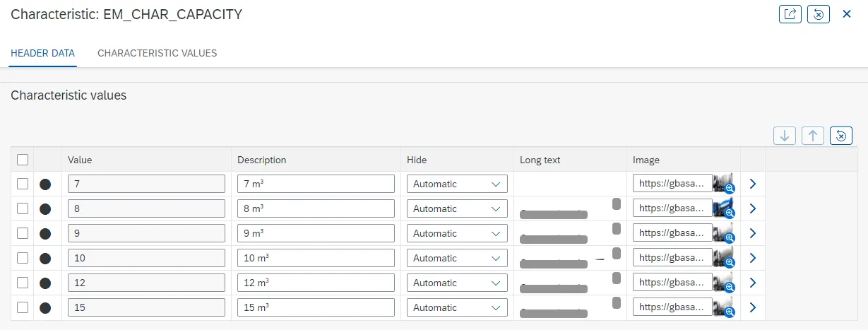
Task: Open Hide dropdown for value 7 row
Action: (457, 184)
